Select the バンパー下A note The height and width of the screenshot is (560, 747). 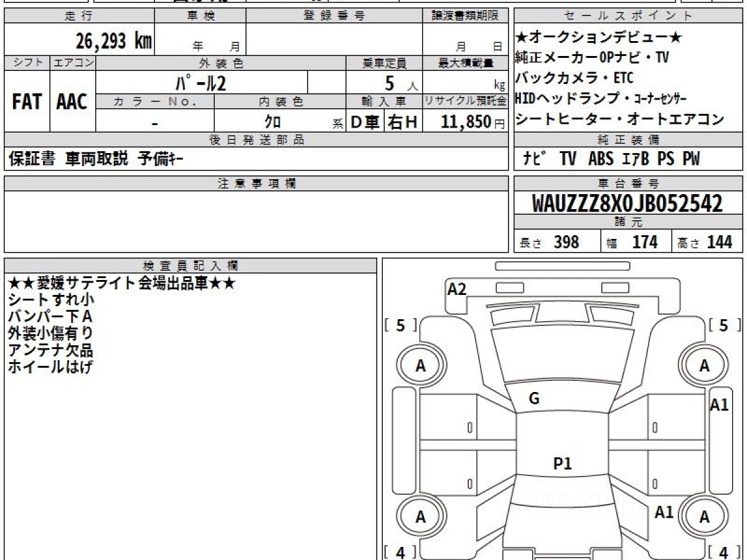pos(50,317)
